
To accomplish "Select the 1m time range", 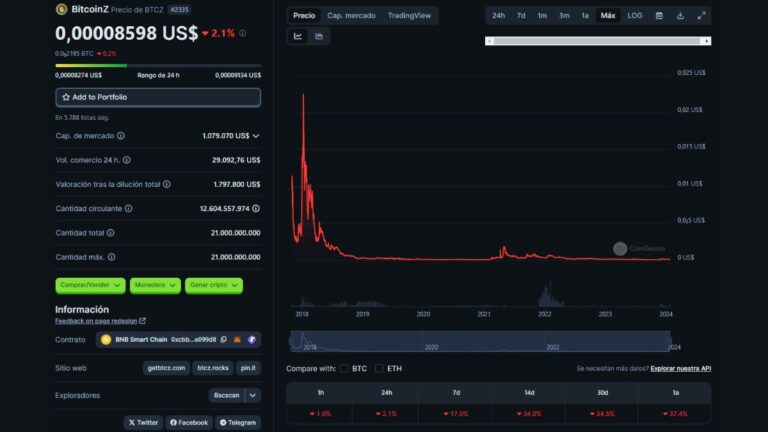I will (x=542, y=16).
